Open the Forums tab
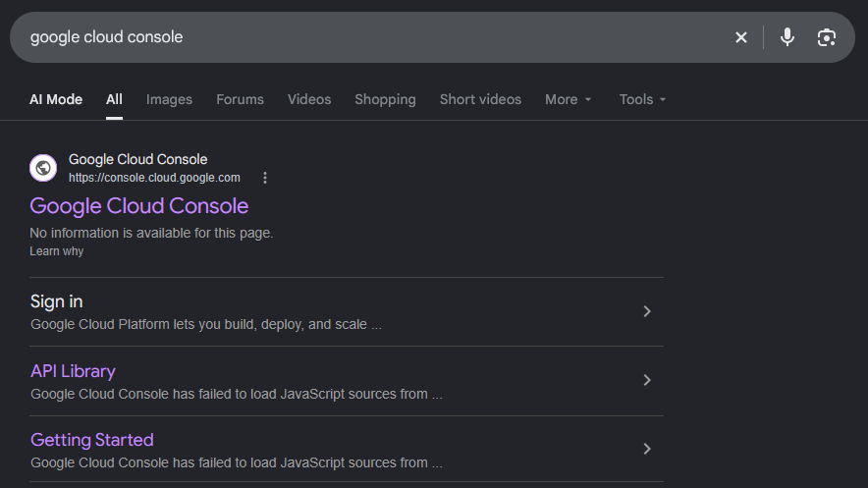The image size is (868, 488). pos(241,99)
